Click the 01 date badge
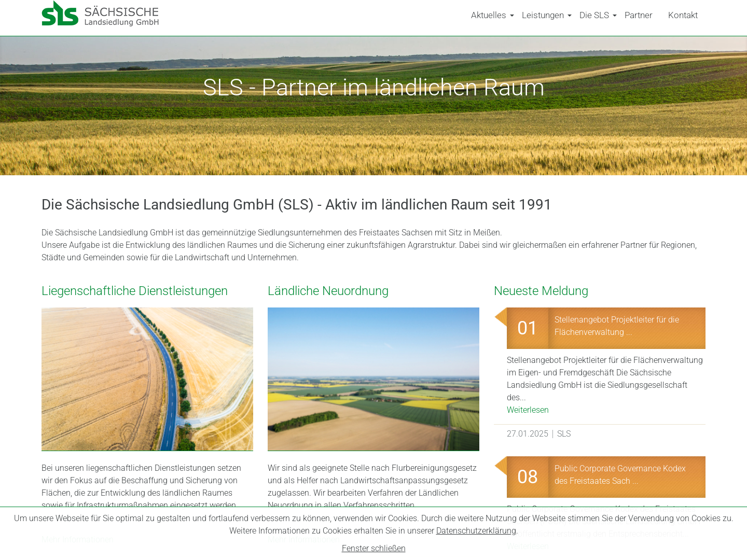The width and height of the screenshot is (747, 560). (528, 328)
